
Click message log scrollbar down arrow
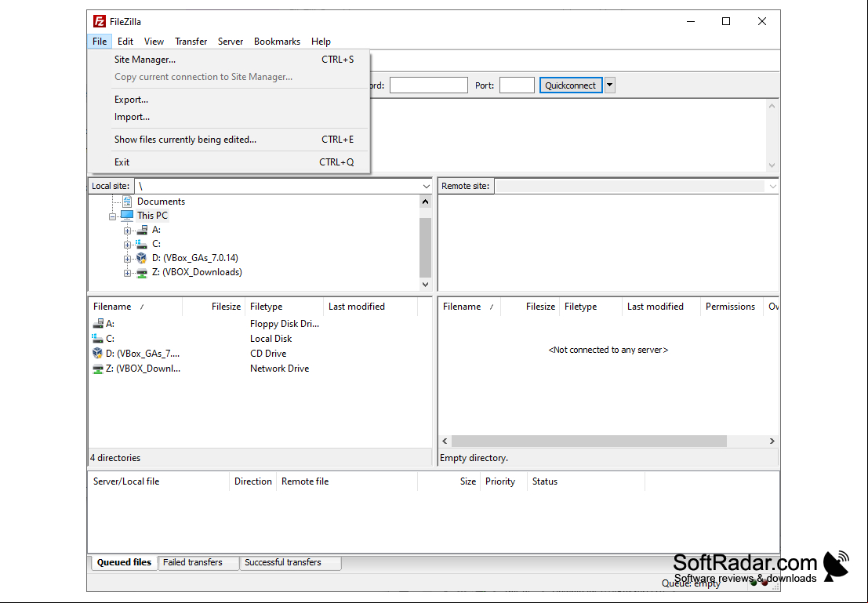[772, 165]
